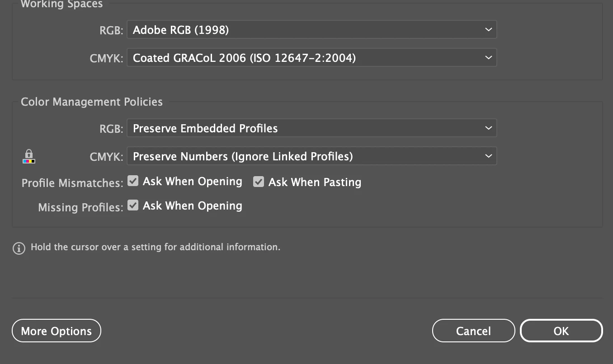
Task: Click the info icon next to hint text
Action: click(19, 248)
